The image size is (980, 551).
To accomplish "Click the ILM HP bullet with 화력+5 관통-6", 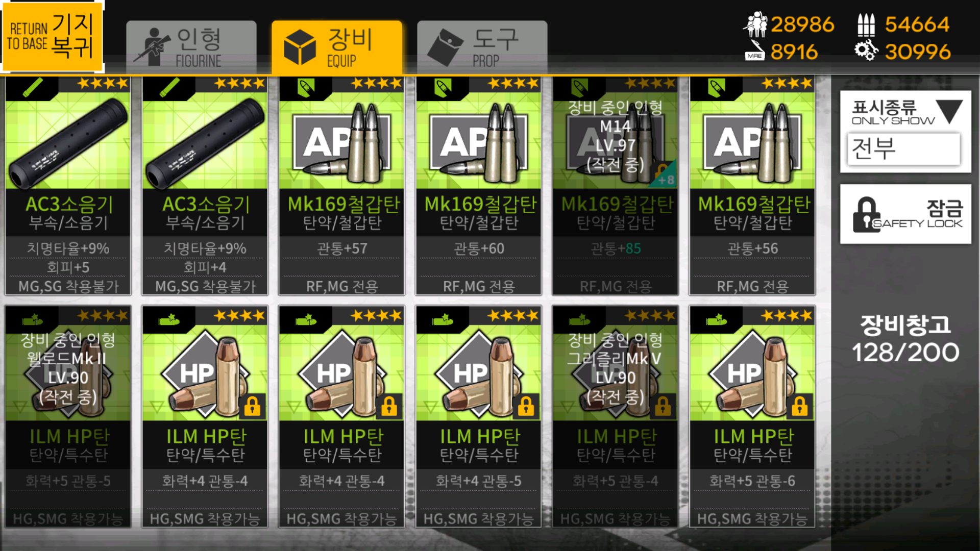I will (x=752, y=417).
